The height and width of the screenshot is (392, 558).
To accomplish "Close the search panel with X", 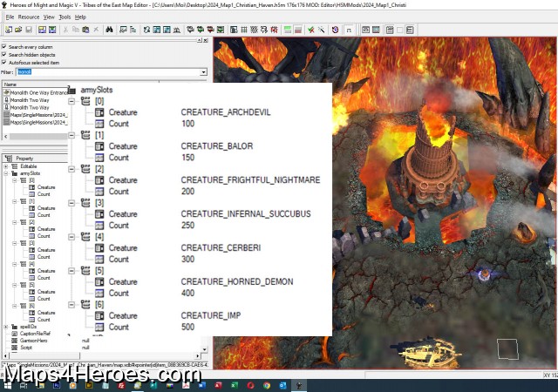I will (x=206, y=40).
